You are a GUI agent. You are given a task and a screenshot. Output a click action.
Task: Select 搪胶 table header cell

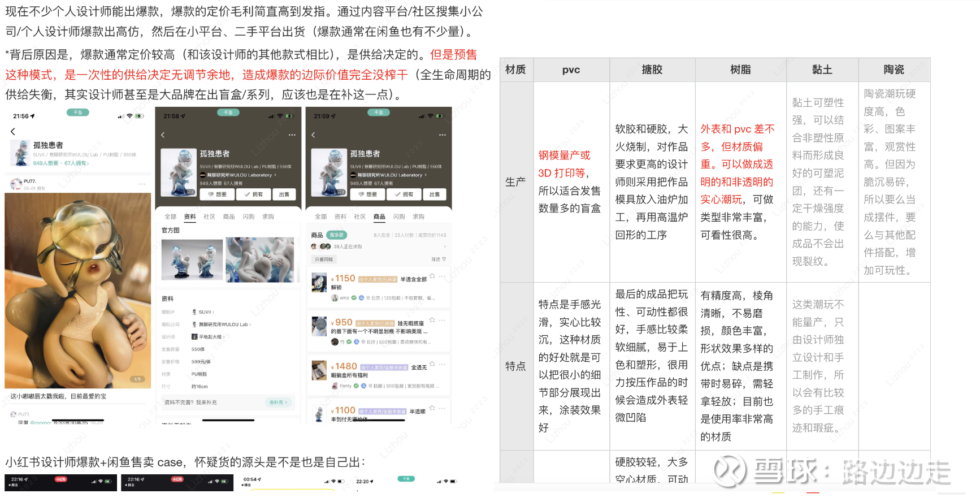652,70
